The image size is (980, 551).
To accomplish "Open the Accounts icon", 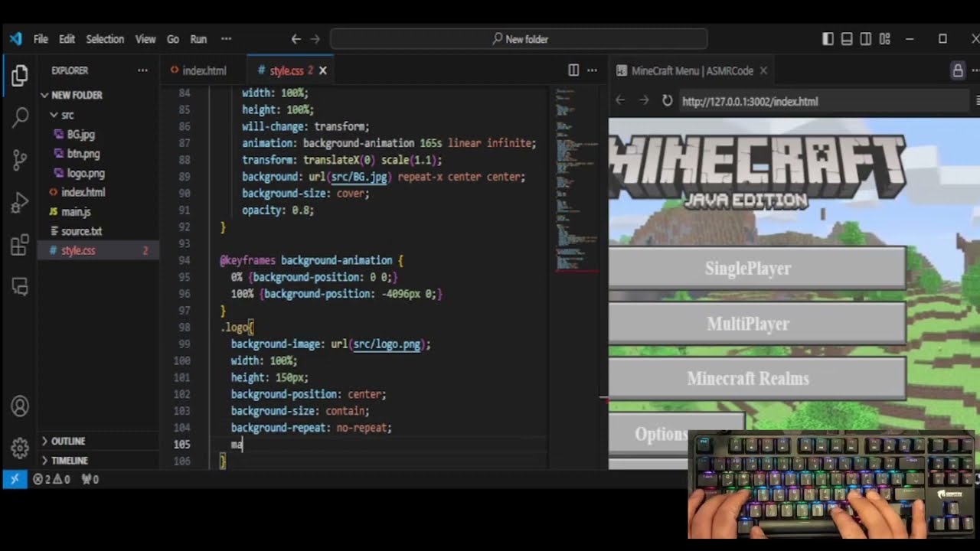I will click(x=20, y=406).
